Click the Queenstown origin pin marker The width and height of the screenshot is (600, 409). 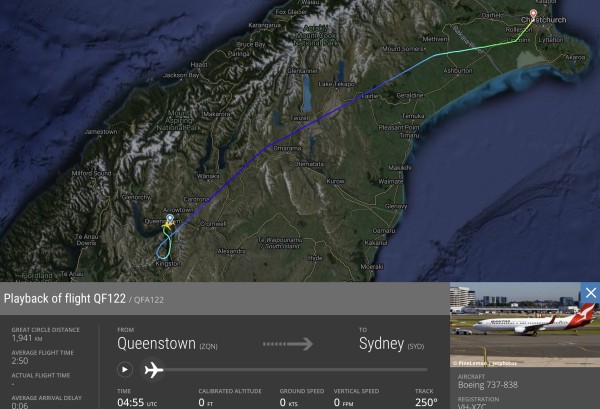click(170, 220)
